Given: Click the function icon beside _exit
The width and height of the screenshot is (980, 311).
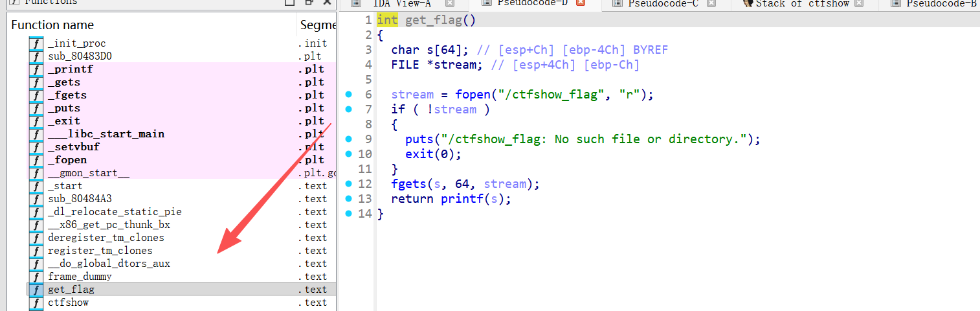Looking at the screenshot, I should 36,121.
